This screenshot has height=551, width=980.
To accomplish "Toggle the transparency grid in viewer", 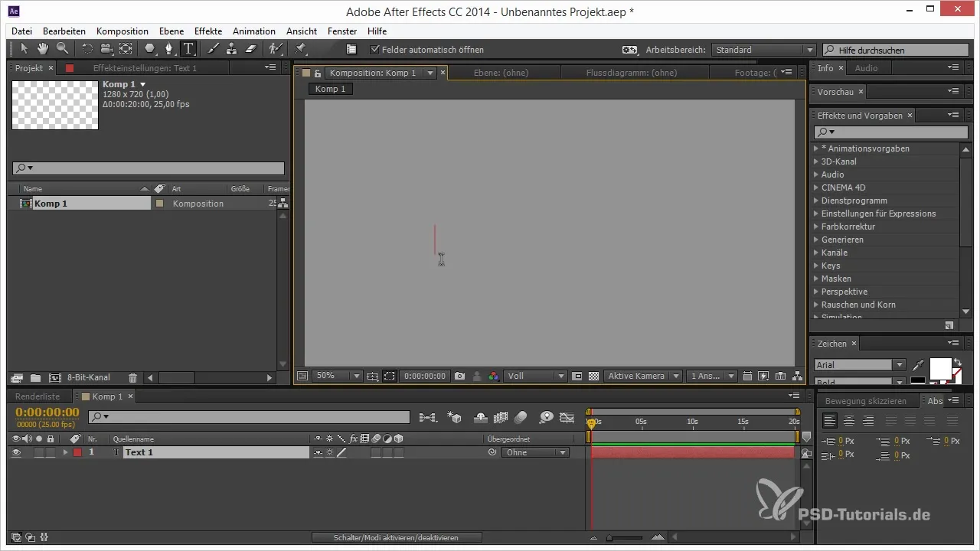I will (593, 376).
